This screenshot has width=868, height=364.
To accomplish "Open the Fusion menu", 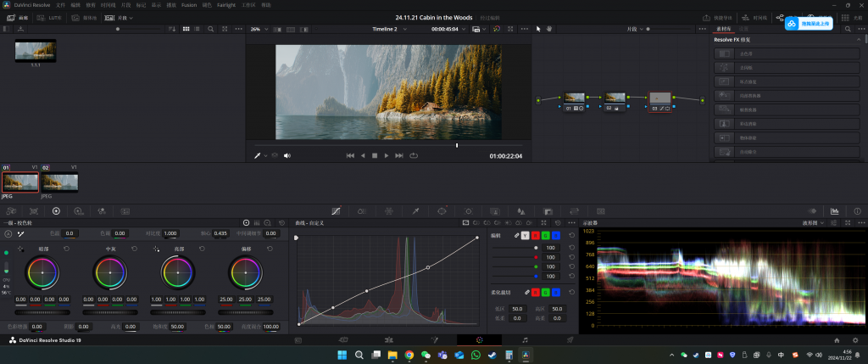I will point(188,4).
